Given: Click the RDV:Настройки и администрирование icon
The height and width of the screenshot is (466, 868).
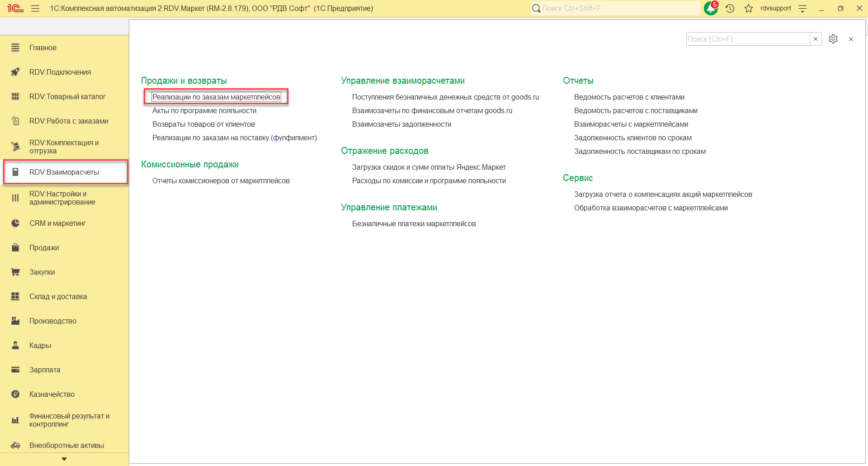Looking at the screenshot, I should click(15, 198).
